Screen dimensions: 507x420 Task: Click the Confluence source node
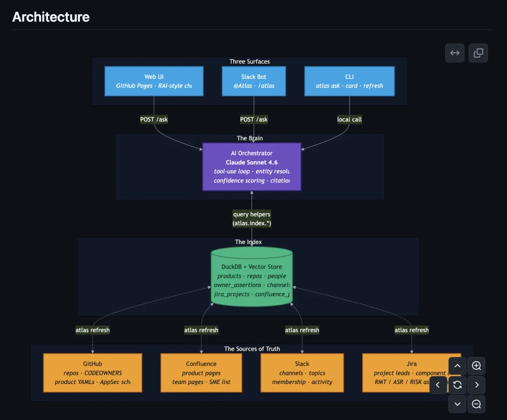tap(201, 373)
